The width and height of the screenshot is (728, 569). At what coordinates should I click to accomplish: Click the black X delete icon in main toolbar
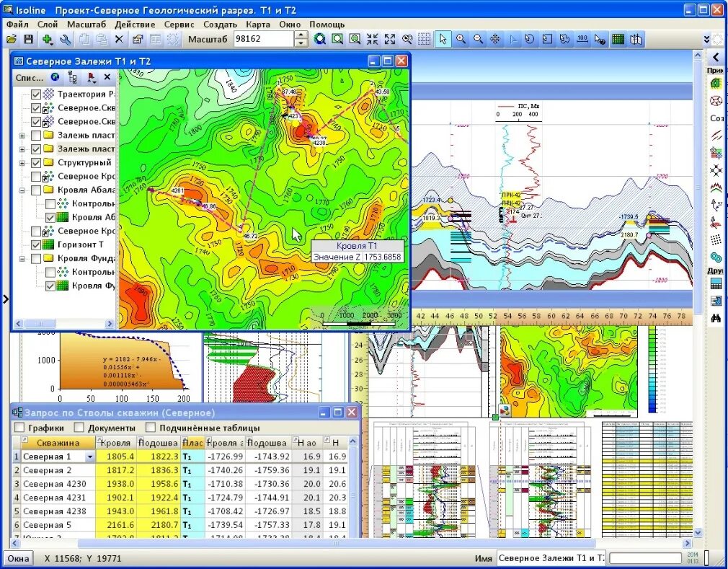119,40
